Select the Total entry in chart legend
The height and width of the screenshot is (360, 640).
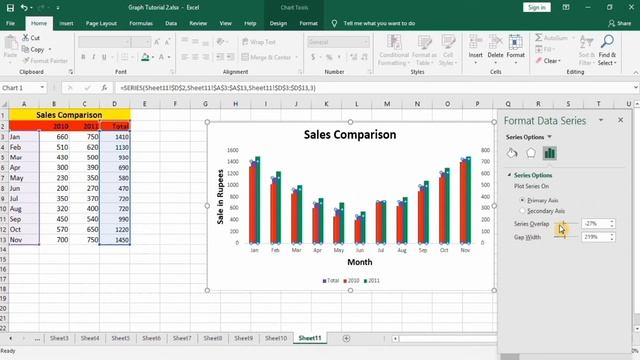pos(331,280)
